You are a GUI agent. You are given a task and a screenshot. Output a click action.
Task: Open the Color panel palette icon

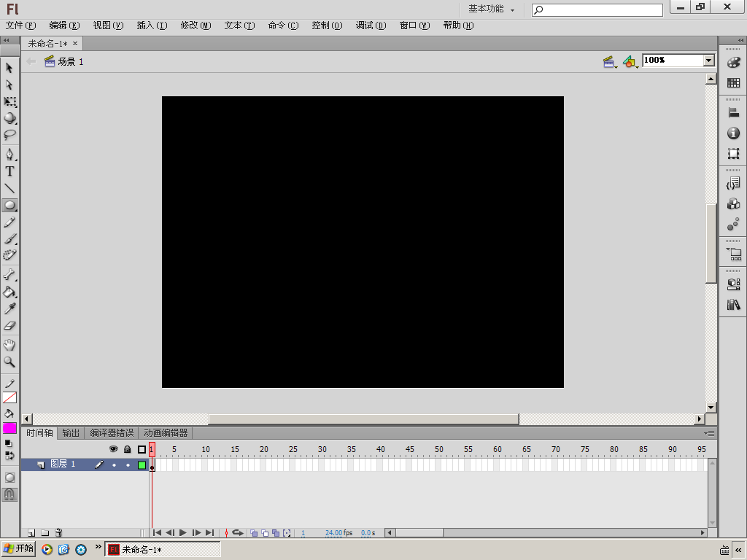tap(734, 63)
